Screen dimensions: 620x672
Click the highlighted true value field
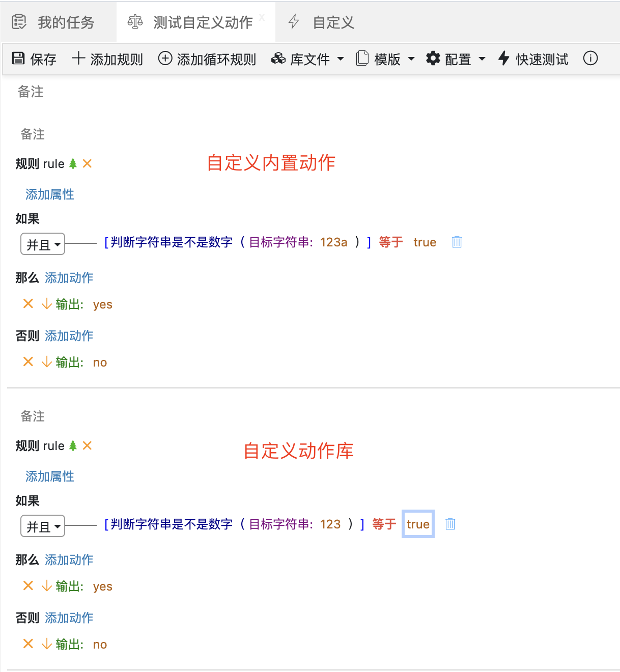point(418,524)
